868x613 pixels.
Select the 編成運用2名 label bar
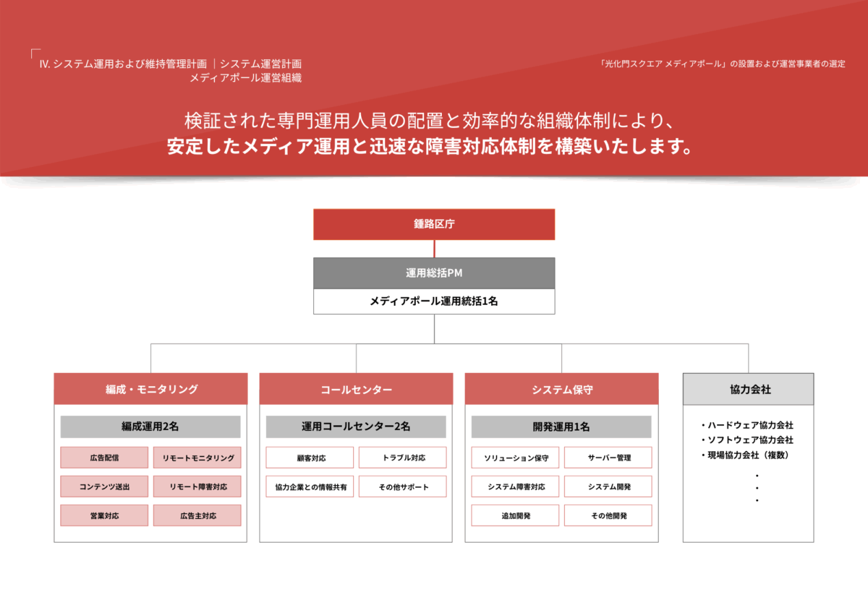tap(150, 426)
